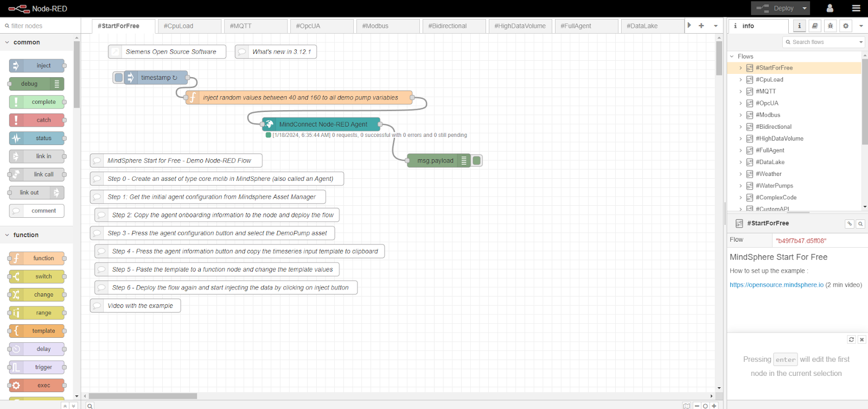
Task: Zoom out the workspace view
Action: coord(697,406)
